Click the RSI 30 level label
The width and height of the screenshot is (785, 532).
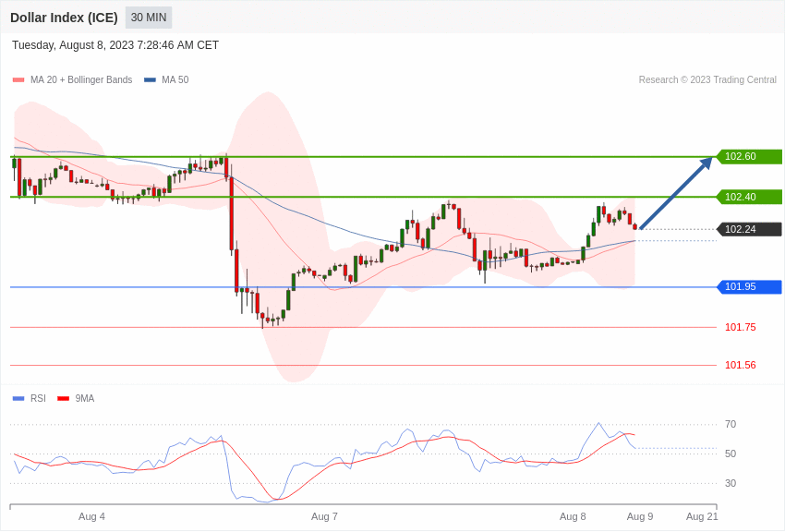(731, 483)
